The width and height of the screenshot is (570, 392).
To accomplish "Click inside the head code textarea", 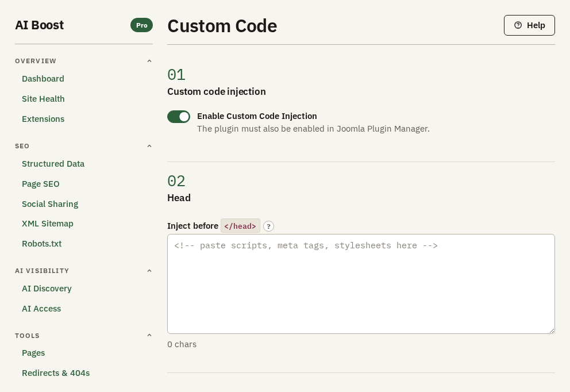I will tap(361, 284).
